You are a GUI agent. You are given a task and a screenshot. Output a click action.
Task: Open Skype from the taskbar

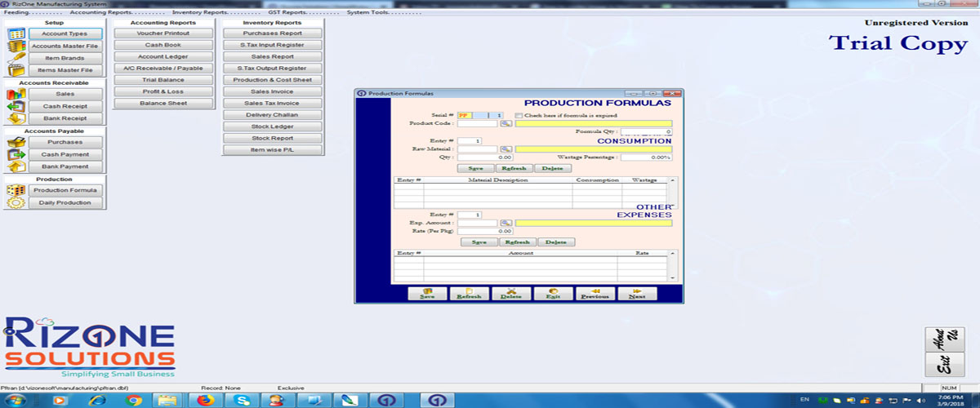tap(242, 400)
